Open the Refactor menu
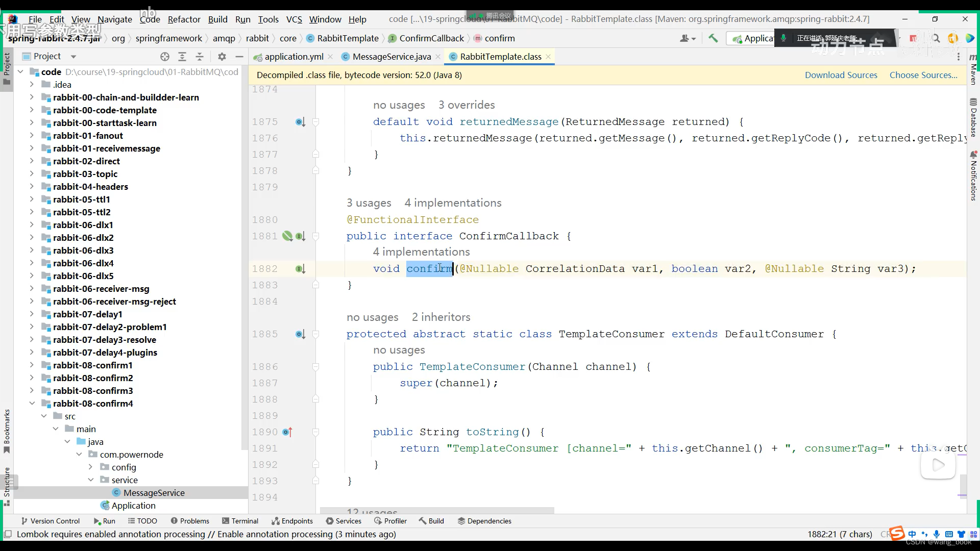The width and height of the screenshot is (980, 551). (184, 19)
